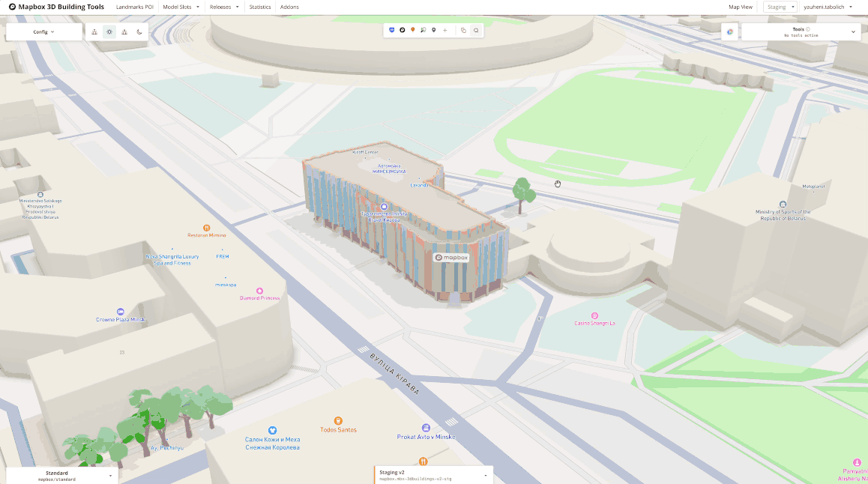Click the blue shield icon in the center toolbar
Screen dimensions: 868x484
tap(392, 31)
